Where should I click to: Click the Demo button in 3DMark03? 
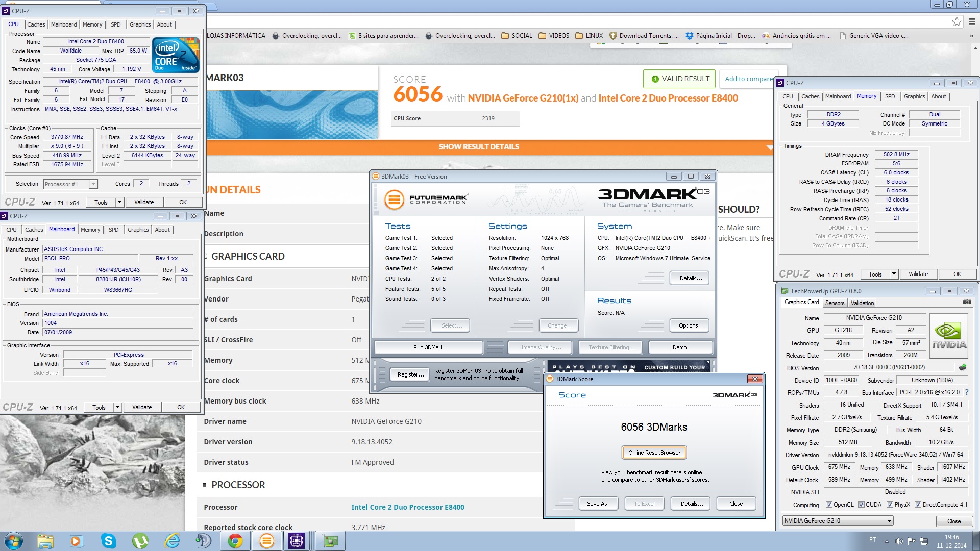coord(682,347)
